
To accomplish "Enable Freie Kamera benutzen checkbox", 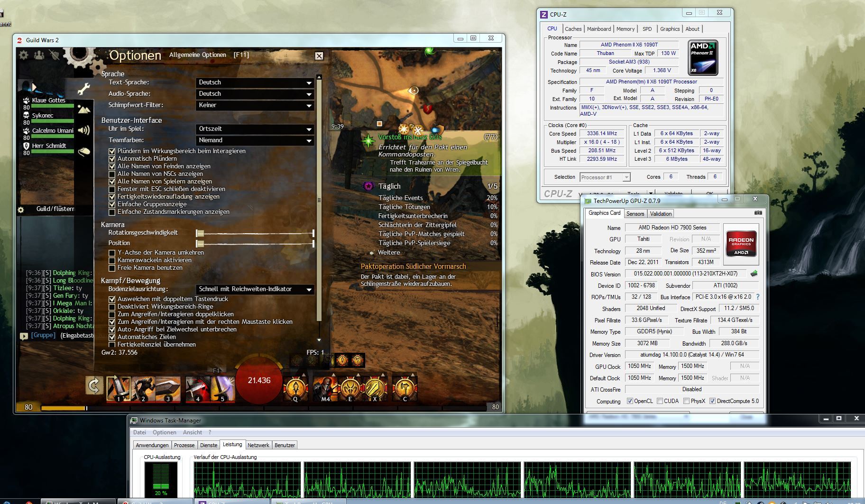I will point(112,268).
